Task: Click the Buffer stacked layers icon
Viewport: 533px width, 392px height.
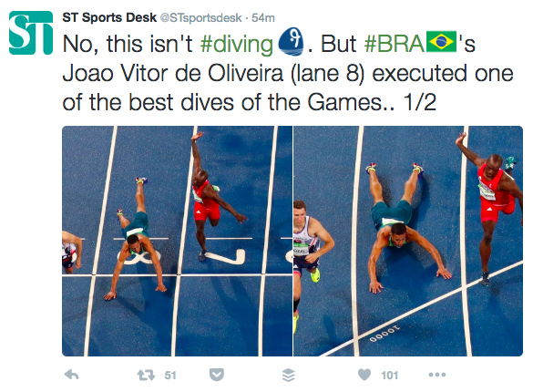Action: (x=288, y=375)
